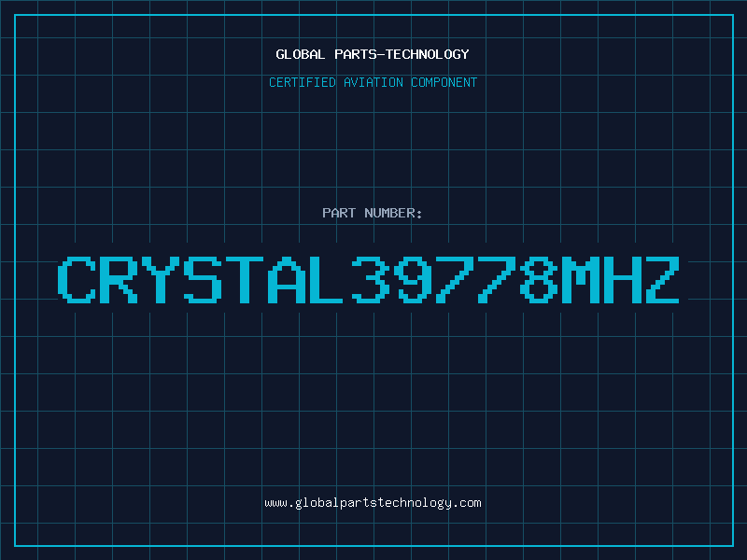
Task: Open the www.globalpartstechnology.com website link
Action: click(x=373, y=503)
